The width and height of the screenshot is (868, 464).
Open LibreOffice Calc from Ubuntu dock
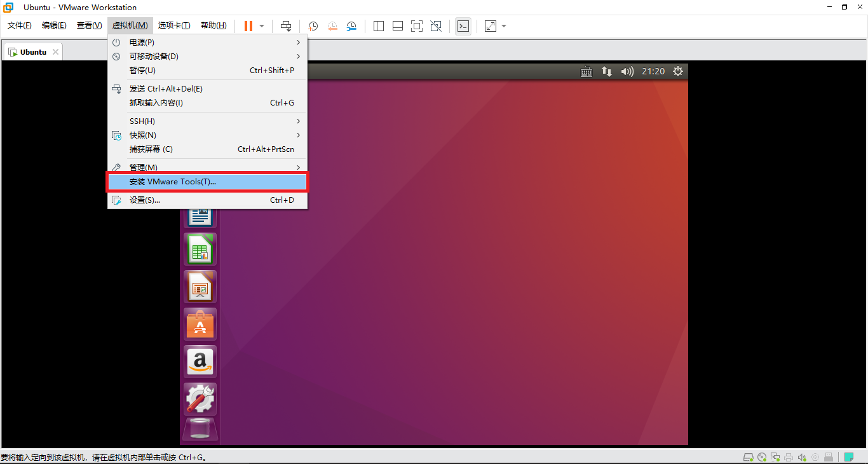pyautogui.click(x=200, y=249)
